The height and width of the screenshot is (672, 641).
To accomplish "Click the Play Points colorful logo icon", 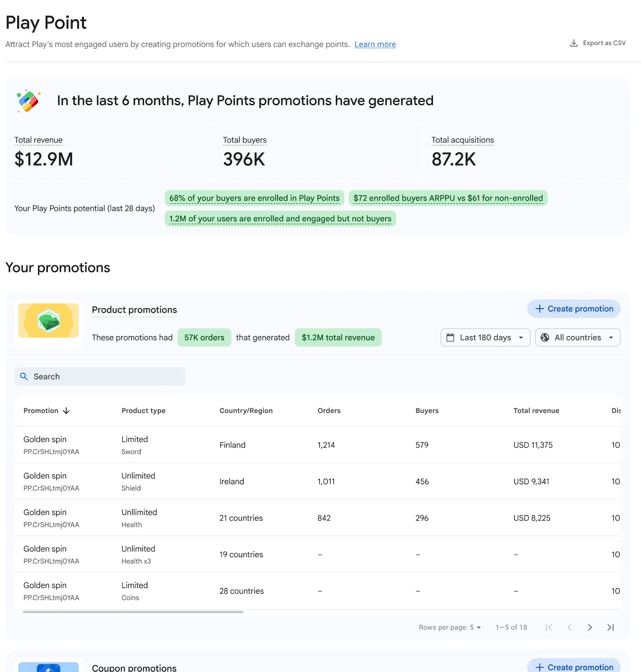I will click(x=28, y=101).
